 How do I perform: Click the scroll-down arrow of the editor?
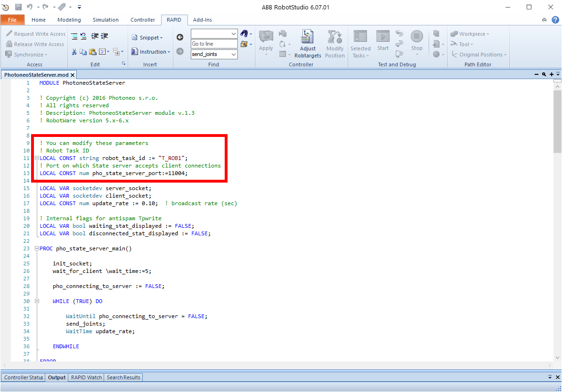click(557, 357)
